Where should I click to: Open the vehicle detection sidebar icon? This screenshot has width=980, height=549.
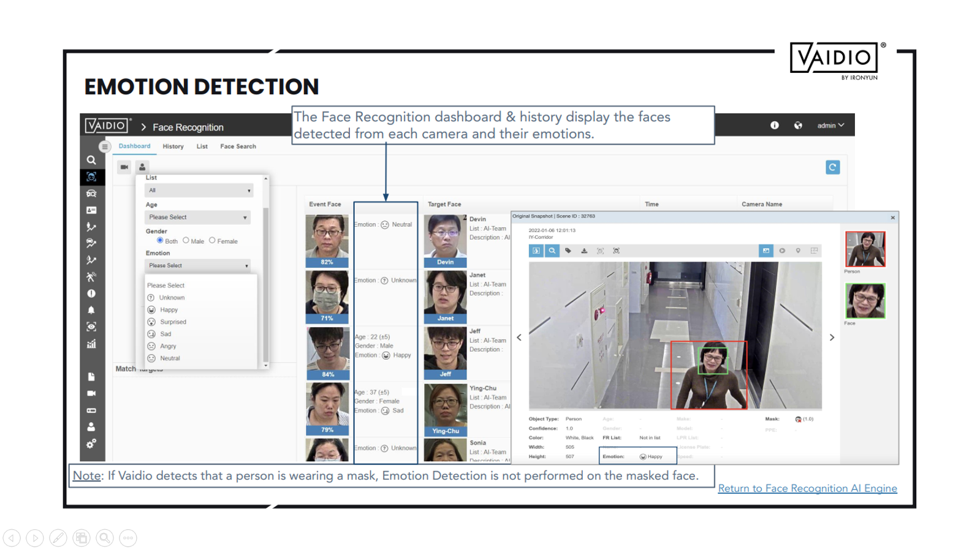[x=91, y=194]
